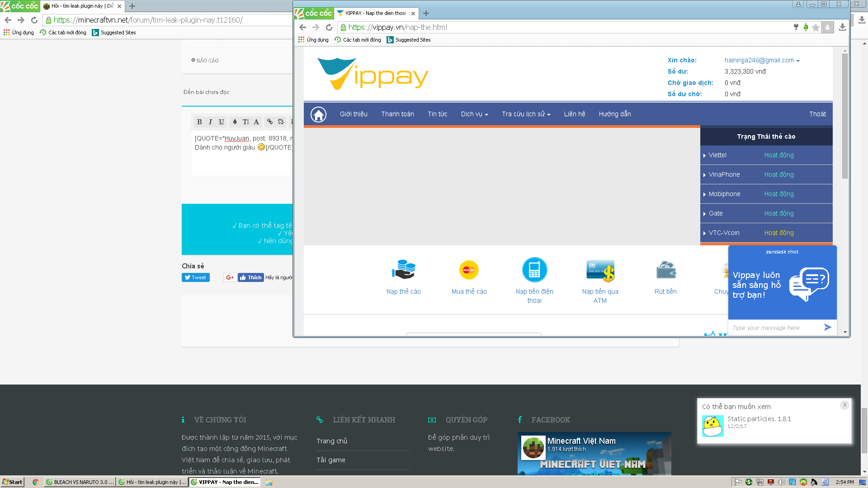Image resolution: width=868 pixels, height=488 pixels.
Task: Open the Mua thẻ cào MasterCard icon
Action: (x=469, y=270)
